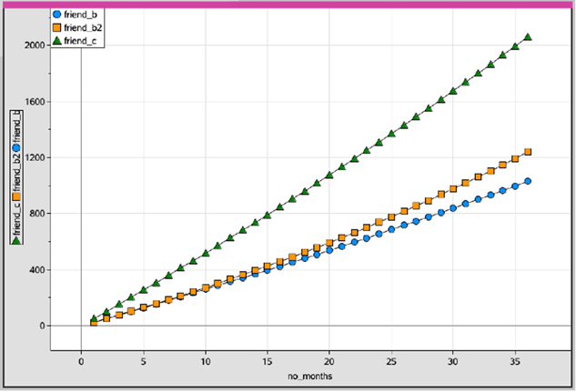Click the 20 tick label on the x-axis
Image resolution: width=576 pixels, height=392 pixels.
[329, 359]
